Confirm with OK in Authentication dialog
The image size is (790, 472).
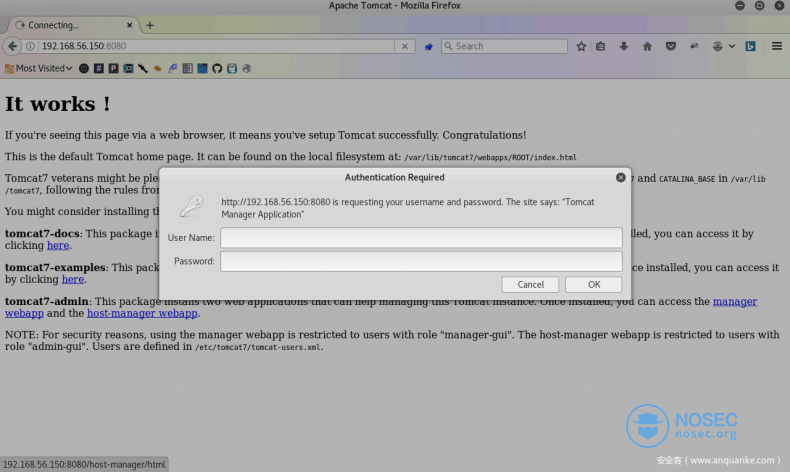[594, 285]
